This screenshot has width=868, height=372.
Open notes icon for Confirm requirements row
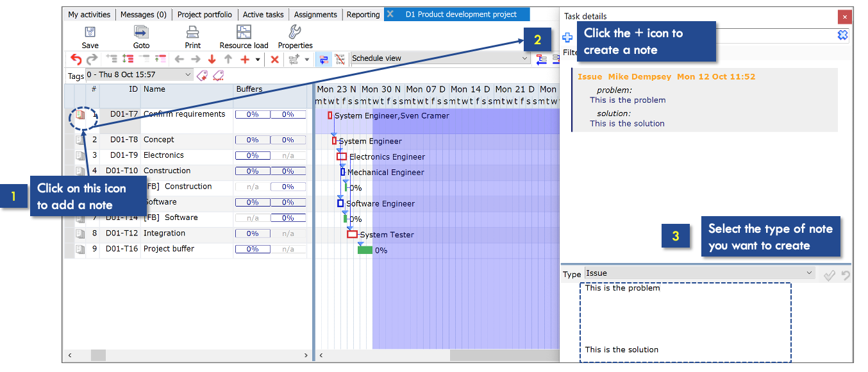tap(80, 115)
